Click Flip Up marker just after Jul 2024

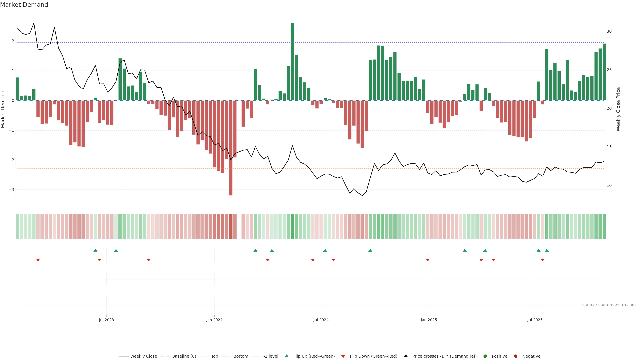click(x=325, y=250)
